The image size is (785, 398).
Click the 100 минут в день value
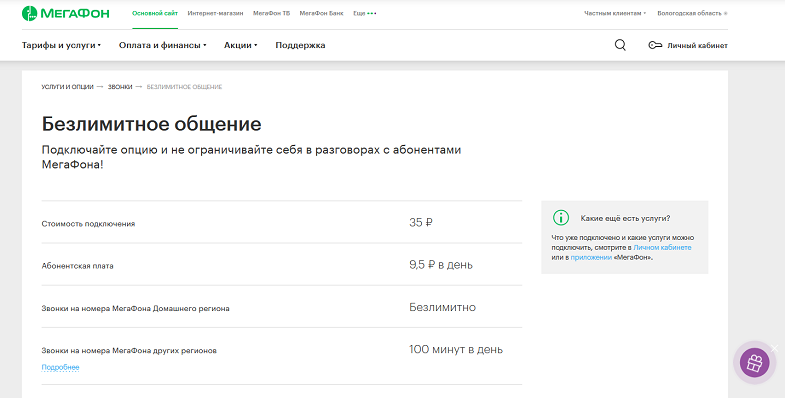point(456,349)
